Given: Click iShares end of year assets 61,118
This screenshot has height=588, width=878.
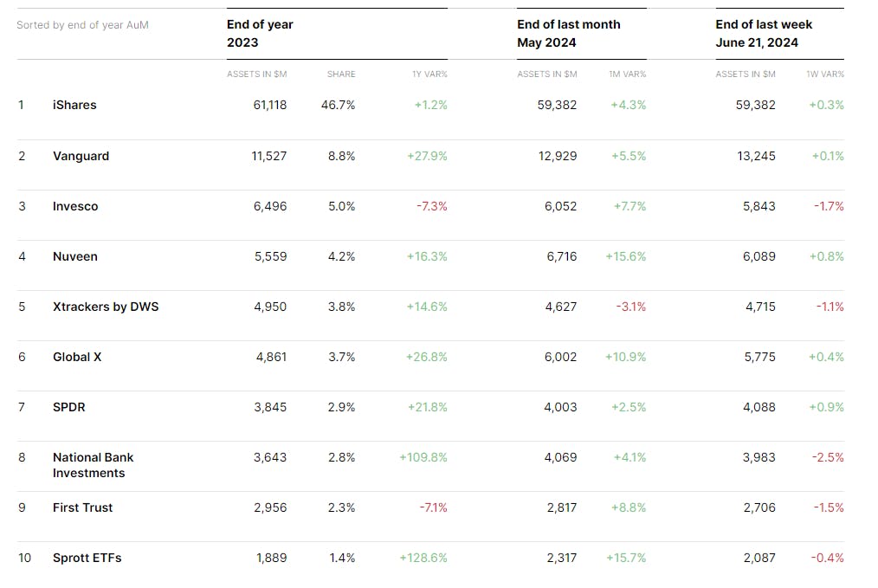Looking at the screenshot, I should tap(270, 105).
